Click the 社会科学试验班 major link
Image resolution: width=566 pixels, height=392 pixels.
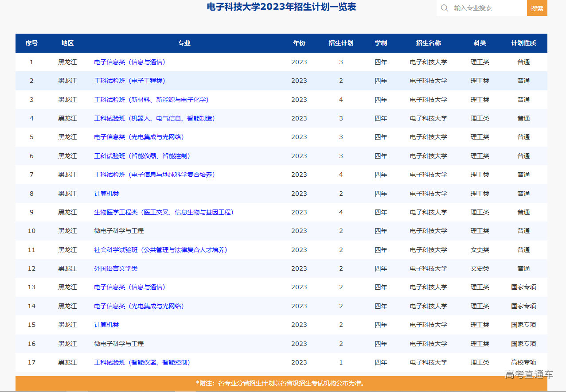160,249
